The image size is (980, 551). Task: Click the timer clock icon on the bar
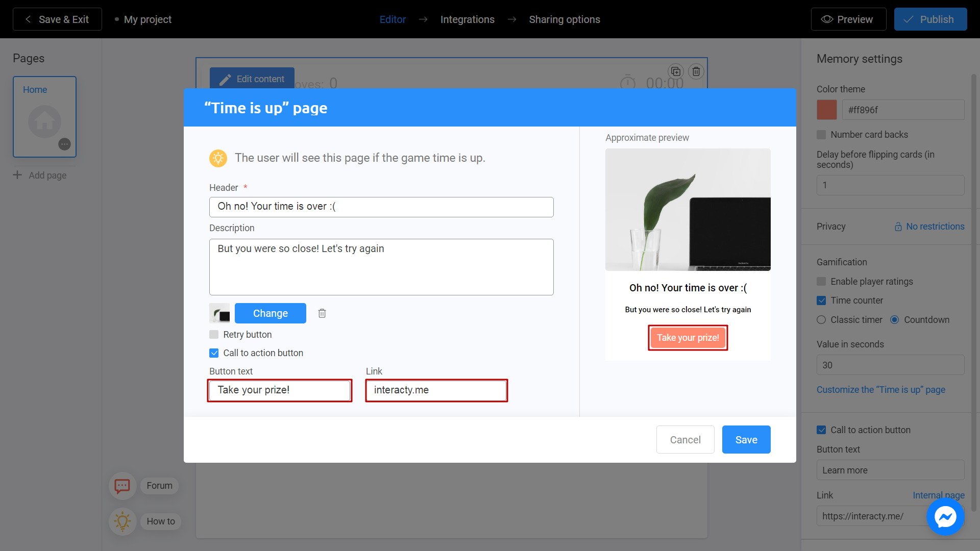[x=627, y=83]
